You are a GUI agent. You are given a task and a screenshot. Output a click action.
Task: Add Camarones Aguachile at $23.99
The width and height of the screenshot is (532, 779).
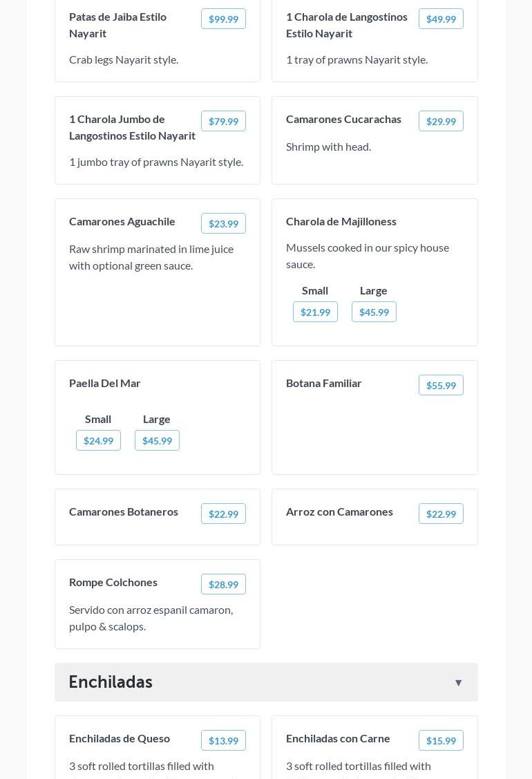point(223,223)
